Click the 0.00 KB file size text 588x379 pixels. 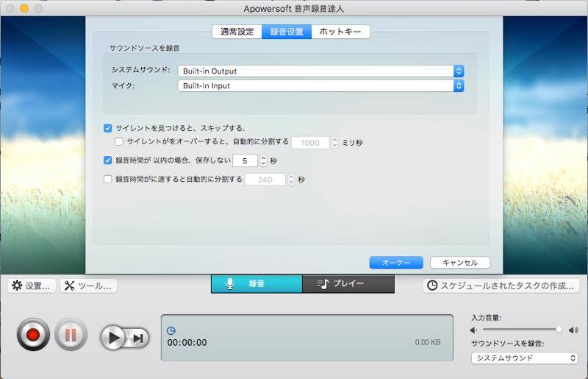(428, 342)
